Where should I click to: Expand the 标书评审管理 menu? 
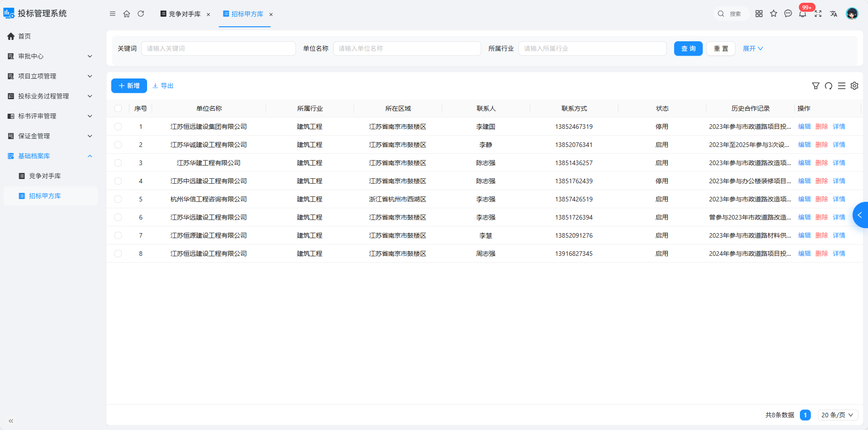click(51, 116)
